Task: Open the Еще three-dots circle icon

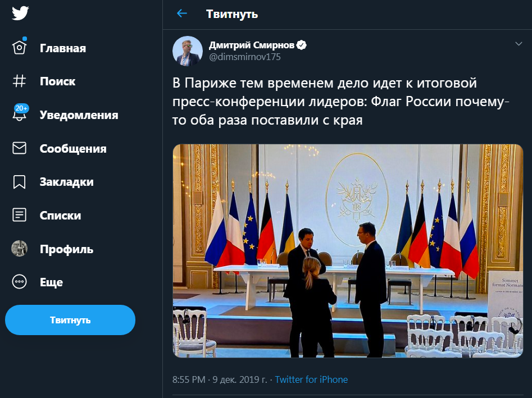Action: point(20,282)
